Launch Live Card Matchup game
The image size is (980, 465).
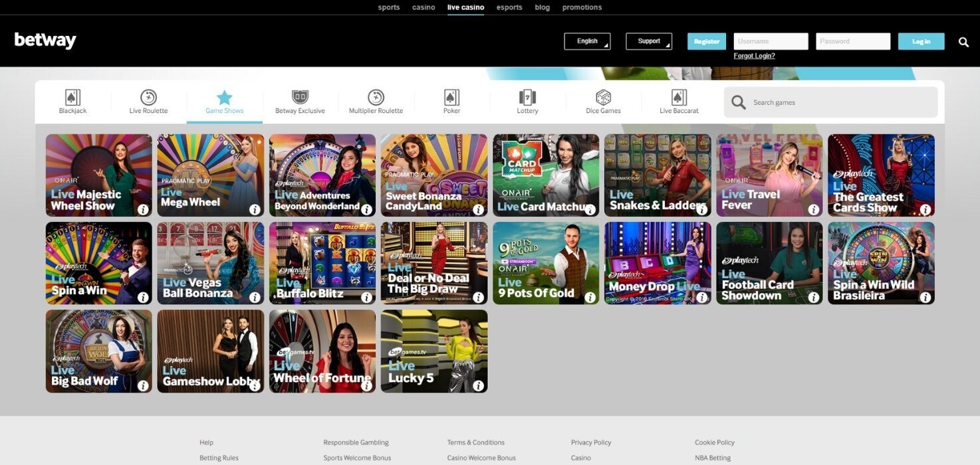546,175
